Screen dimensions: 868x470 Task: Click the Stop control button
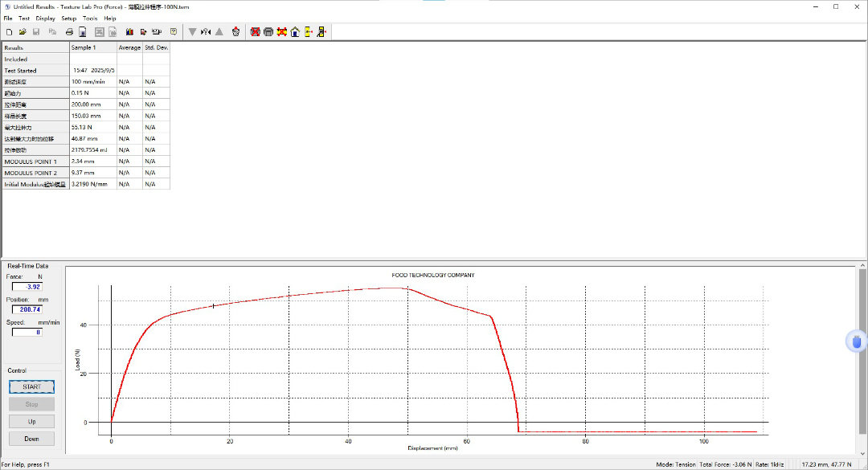(31, 404)
